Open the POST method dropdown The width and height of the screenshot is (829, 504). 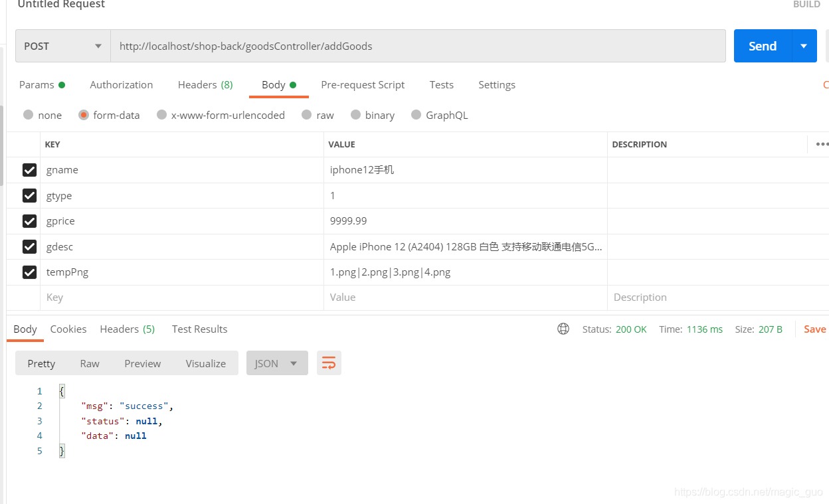click(x=63, y=46)
